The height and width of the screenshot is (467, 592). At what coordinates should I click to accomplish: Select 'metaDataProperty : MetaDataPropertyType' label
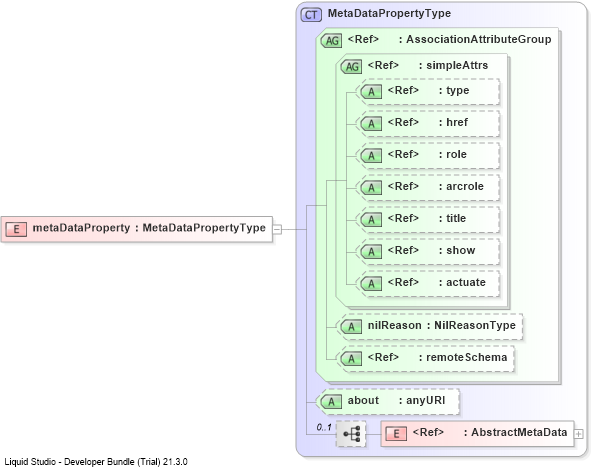pos(149,228)
